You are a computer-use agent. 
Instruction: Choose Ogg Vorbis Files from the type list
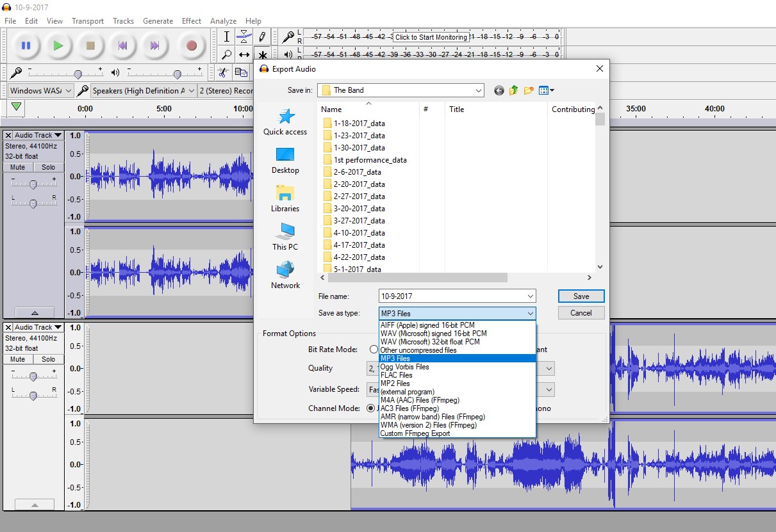404,367
